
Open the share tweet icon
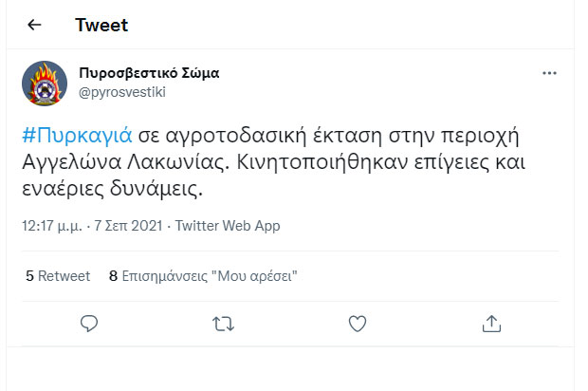click(x=491, y=324)
